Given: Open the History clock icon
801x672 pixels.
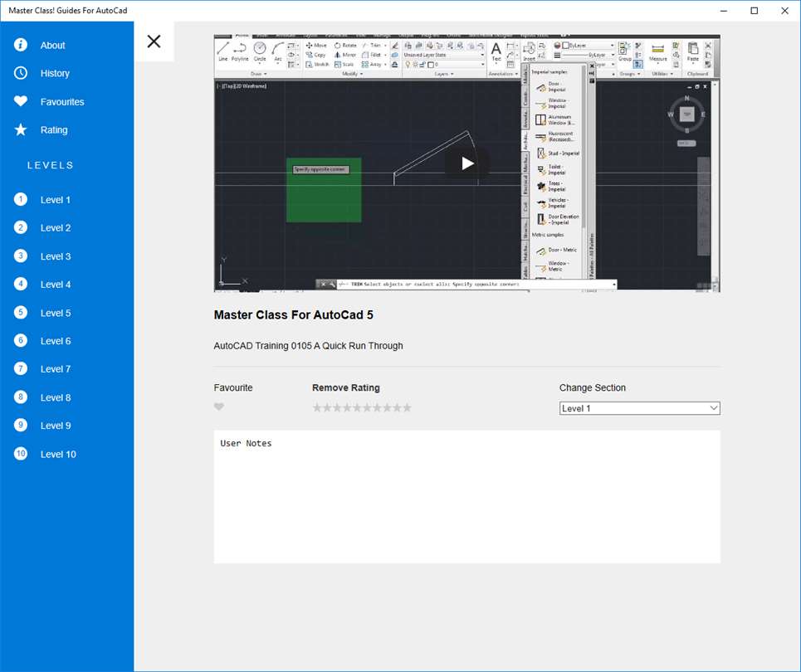Looking at the screenshot, I should point(21,73).
